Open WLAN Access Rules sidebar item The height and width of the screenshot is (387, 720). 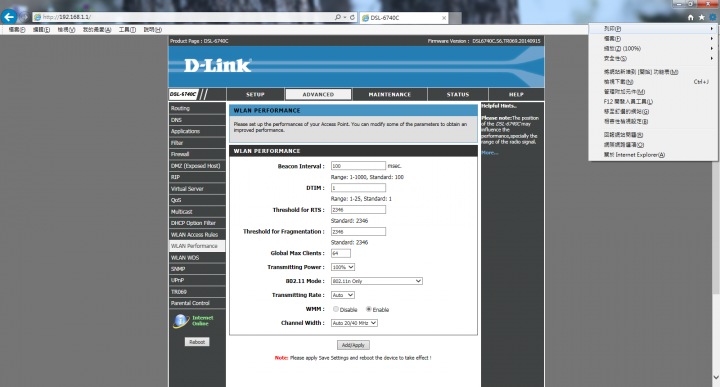pos(197,235)
